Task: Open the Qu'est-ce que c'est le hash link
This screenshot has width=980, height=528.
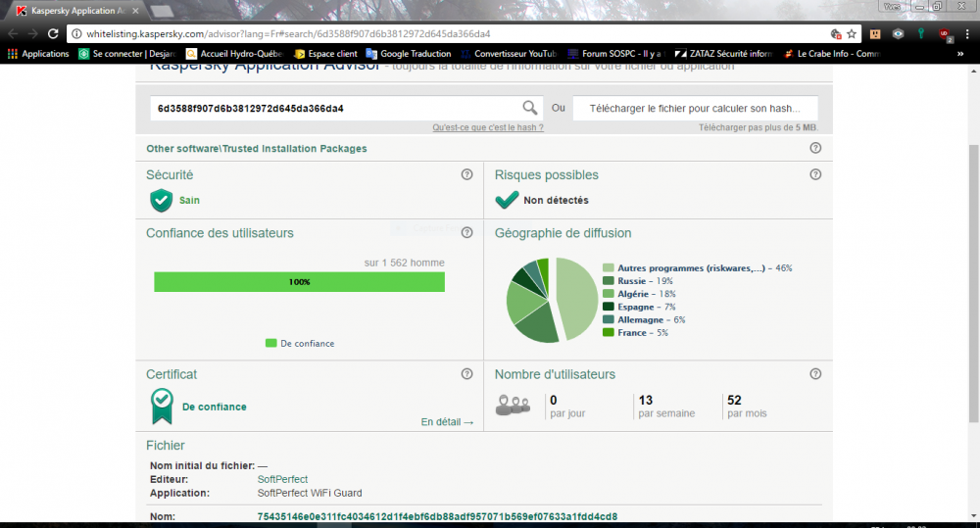Action: click(x=487, y=127)
